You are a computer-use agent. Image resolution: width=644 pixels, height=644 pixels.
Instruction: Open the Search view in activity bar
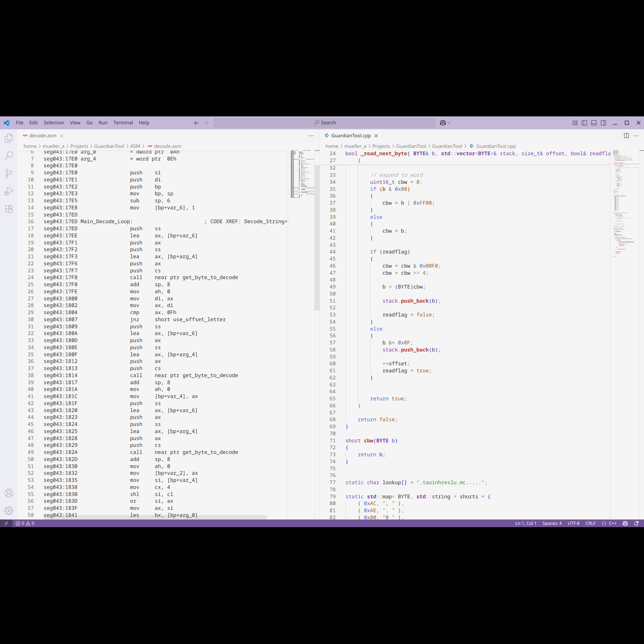tap(9, 156)
